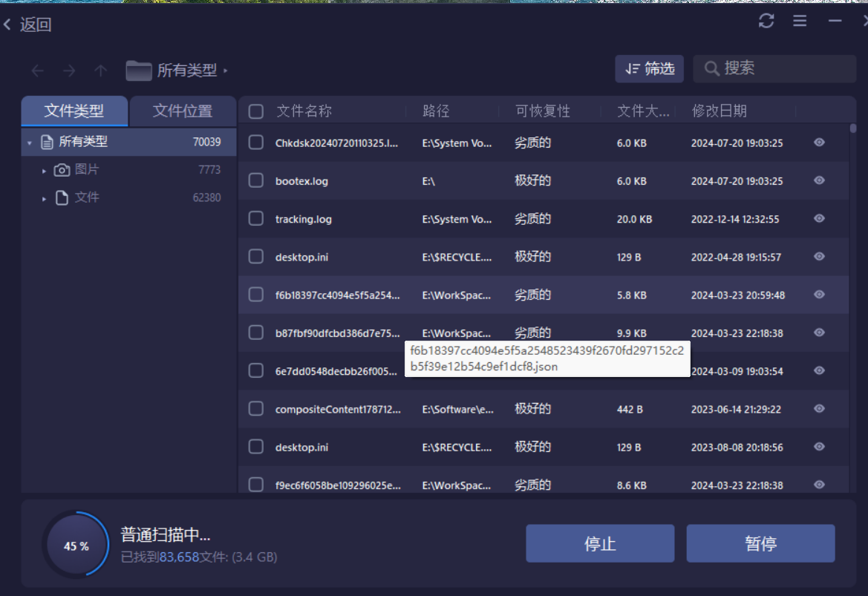Viewport: 868px width, 596px height.
Task: Open the 所有类型 breadcrumb dropdown arrow
Action: click(225, 71)
